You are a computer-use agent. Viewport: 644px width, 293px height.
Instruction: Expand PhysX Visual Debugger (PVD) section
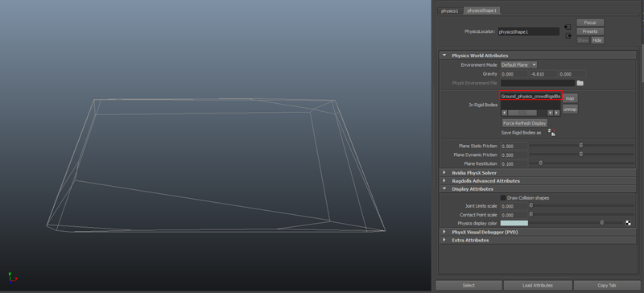tap(444, 232)
